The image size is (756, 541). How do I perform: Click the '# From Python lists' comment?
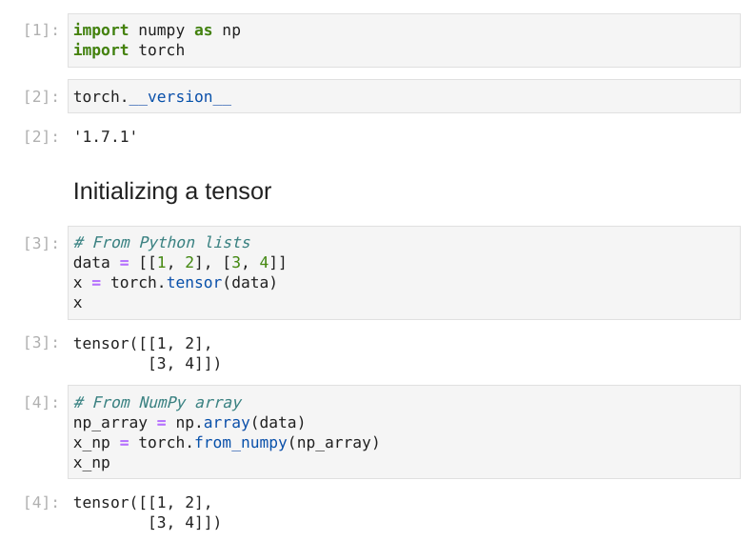(x=161, y=242)
